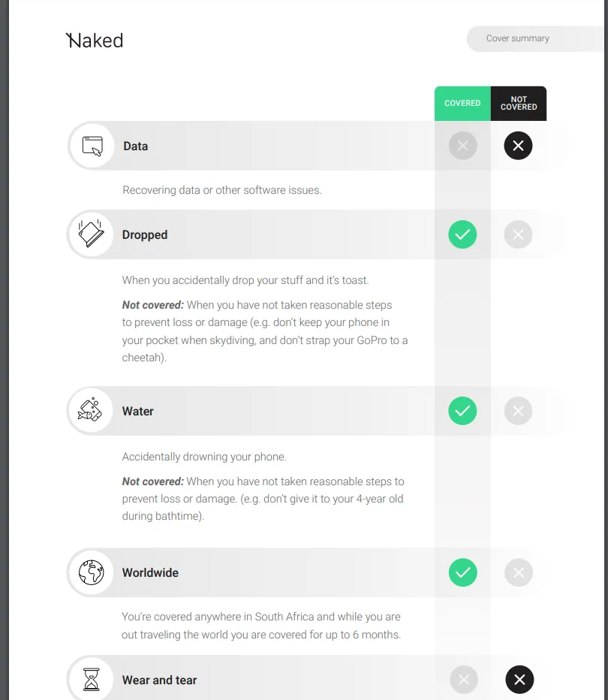Click the Worldwide globe icon
Viewport: 608px width, 700px height.
click(91, 572)
